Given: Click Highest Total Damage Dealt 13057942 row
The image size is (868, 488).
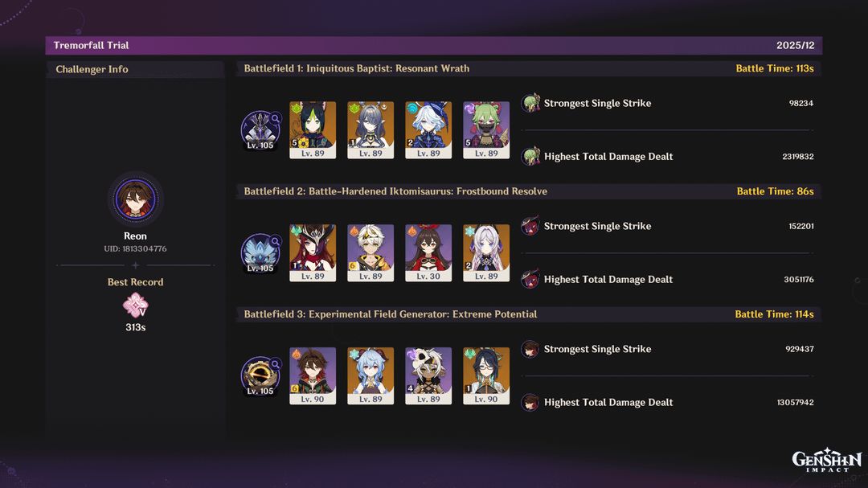Looking at the screenshot, I should tap(668, 402).
